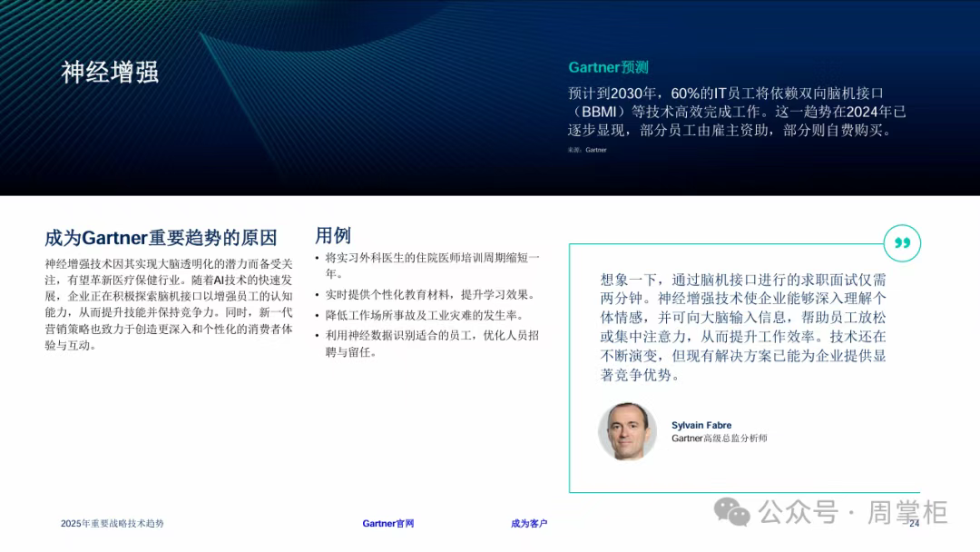
Task: Select the bullet about 住院医师培训周期
Action: click(432, 265)
